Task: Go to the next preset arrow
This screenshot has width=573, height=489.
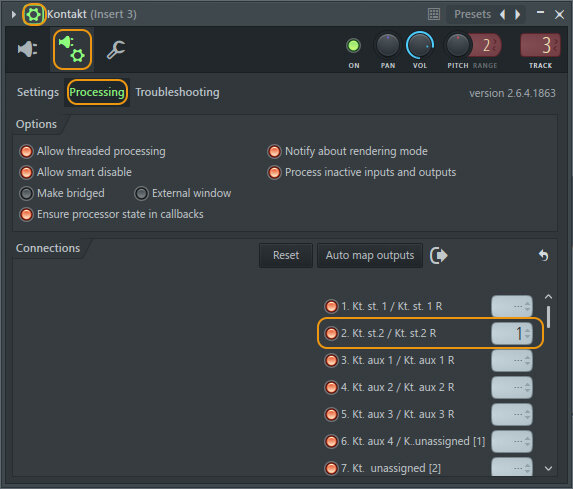Action: coord(517,15)
